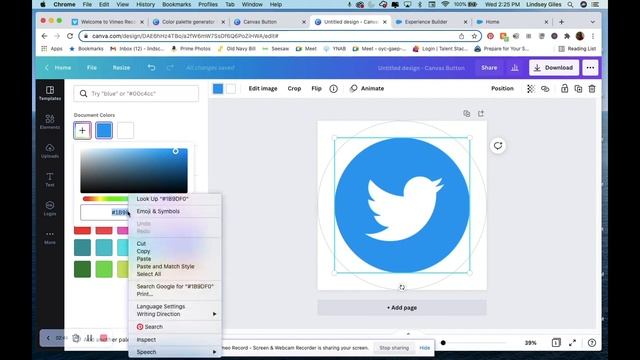Click the Crop button
640x360 pixels.
pyautogui.click(x=294, y=89)
